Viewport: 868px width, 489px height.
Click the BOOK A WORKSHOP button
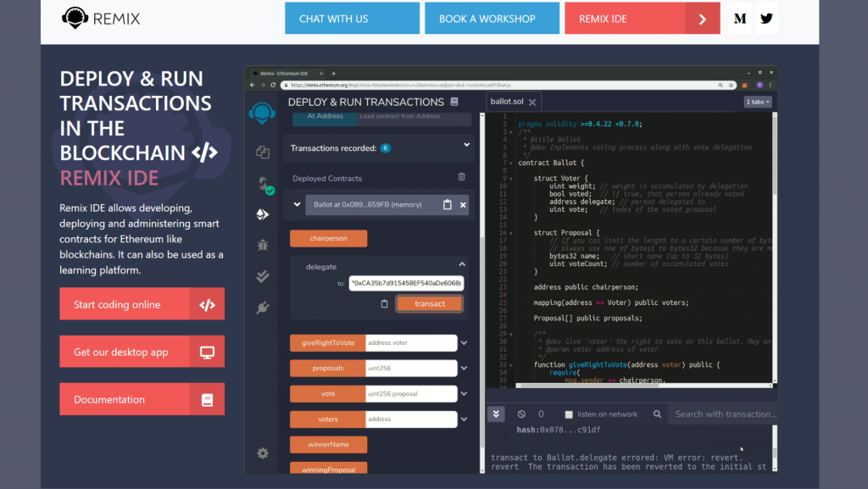point(492,19)
